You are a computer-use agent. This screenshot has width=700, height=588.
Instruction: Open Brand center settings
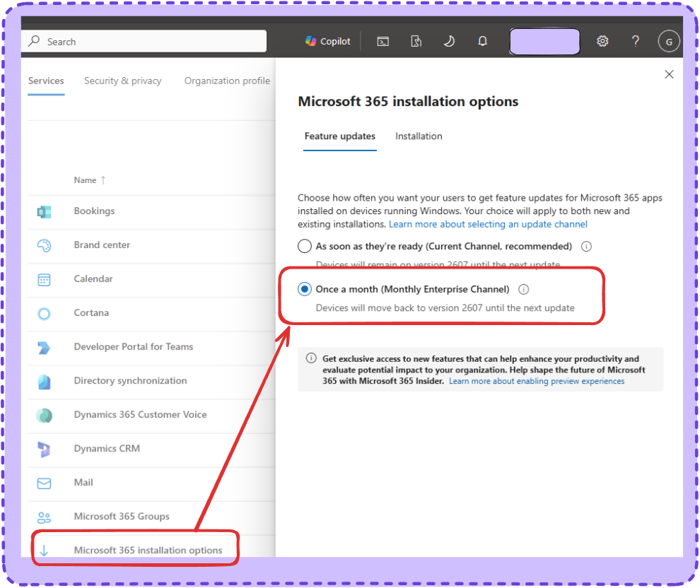pos(151,245)
